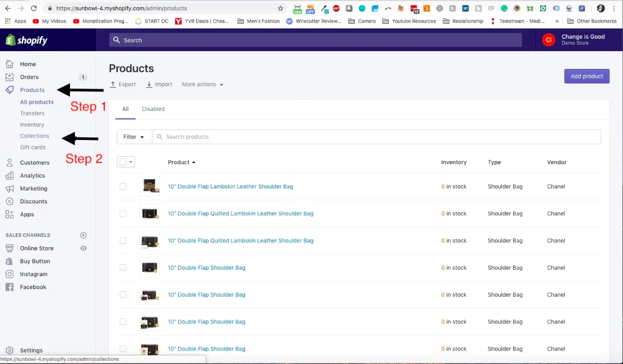623x364 pixels.
Task: Check the second product row checkbox
Action: tap(123, 213)
